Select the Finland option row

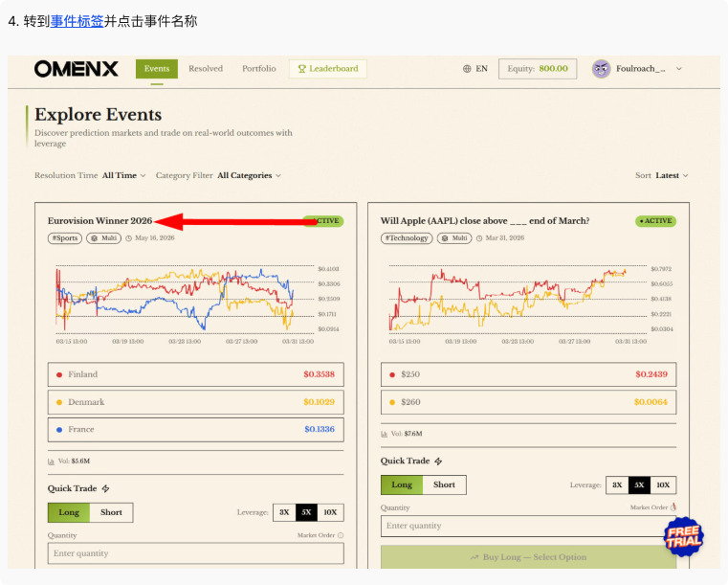195,374
